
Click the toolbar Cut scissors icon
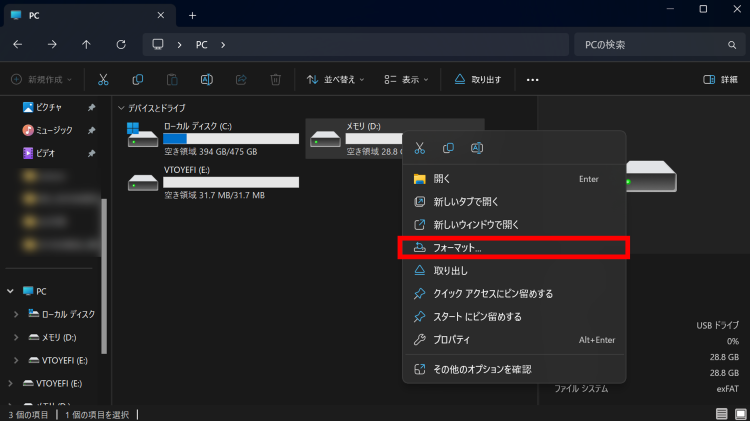[x=103, y=79]
